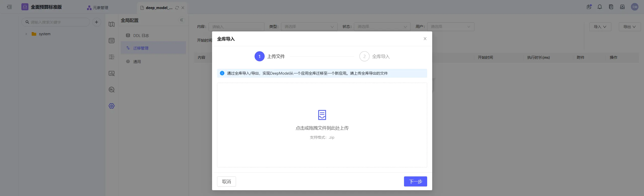Click the notification bell icon

pos(600,7)
